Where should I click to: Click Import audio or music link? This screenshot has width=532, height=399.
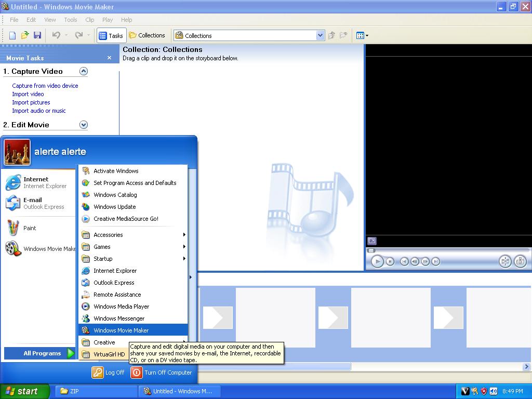click(x=38, y=111)
